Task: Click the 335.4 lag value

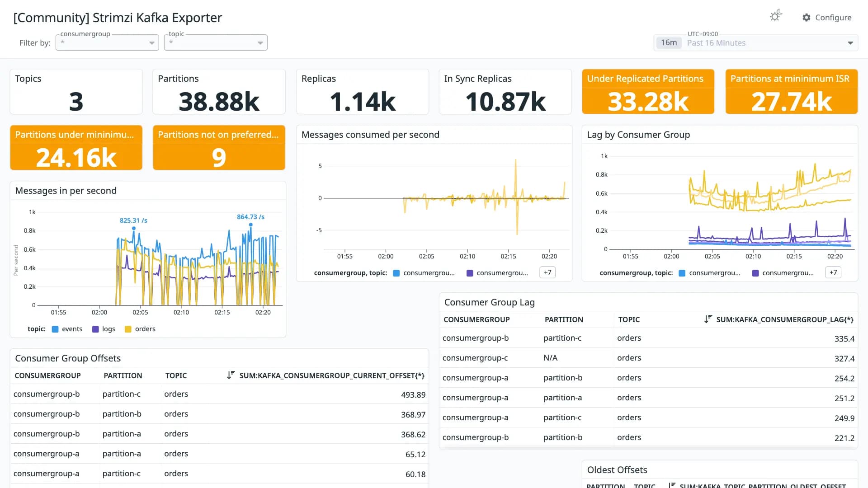Action: pyautogui.click(x=844, y=338)
